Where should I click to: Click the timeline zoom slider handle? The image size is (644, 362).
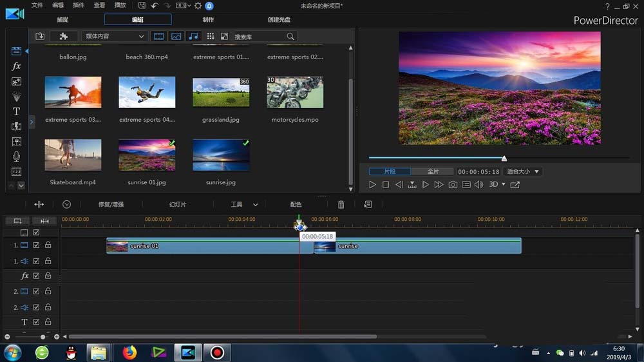(x=43, y=337)
